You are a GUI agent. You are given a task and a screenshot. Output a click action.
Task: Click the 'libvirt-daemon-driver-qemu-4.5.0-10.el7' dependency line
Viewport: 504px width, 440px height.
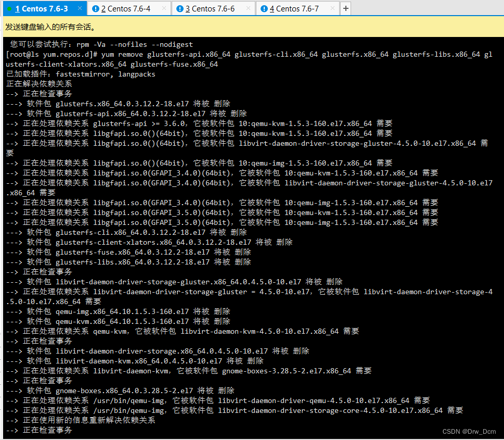tap(218, 401)
